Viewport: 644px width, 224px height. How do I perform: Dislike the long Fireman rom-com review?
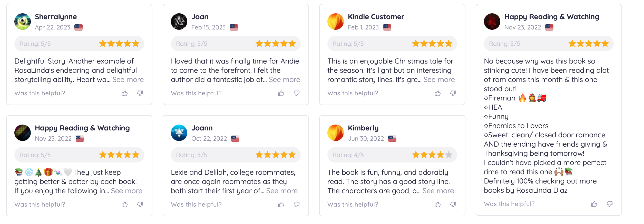click(x=610, y=204)
